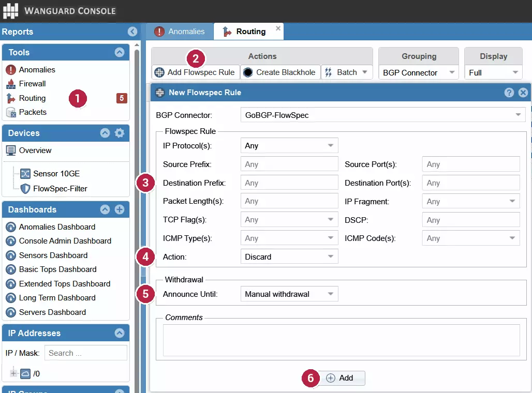Collapse the IP Addresses panel

pos(120,333)
